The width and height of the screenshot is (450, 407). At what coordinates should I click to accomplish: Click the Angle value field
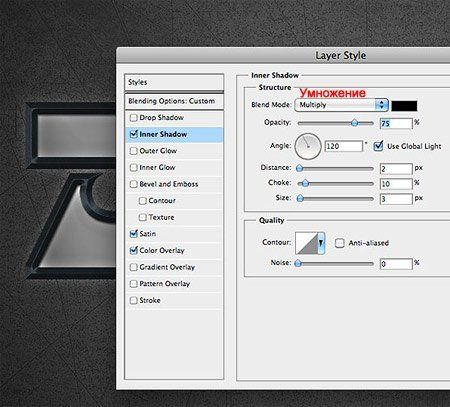(344, 146)
